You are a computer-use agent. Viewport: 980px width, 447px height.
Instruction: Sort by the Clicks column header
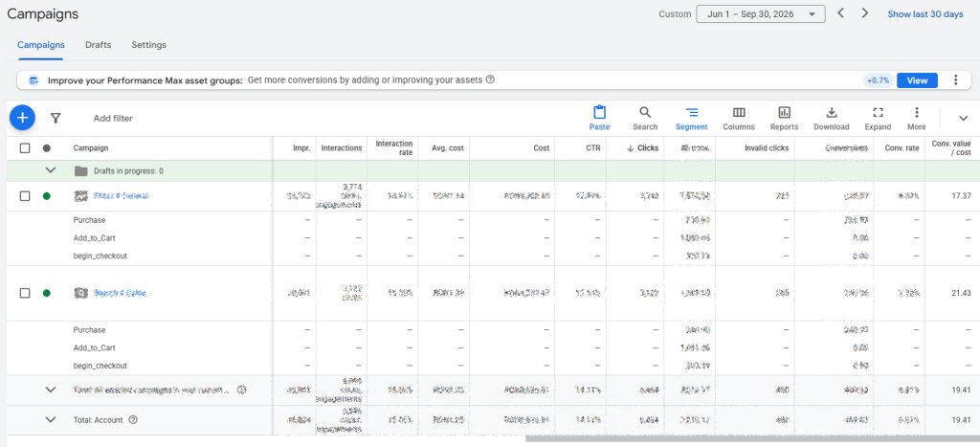click(642, 148)
